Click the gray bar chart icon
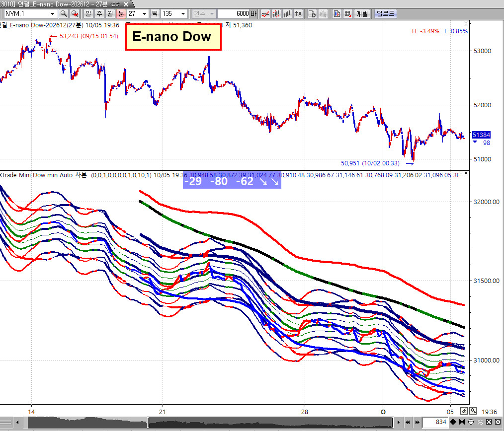504x431 pixels. pyautogui.click(x=287, y=14)
